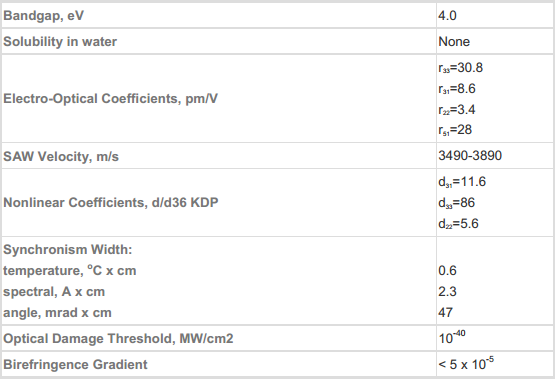This screenshot has width=557, height=379.
Task: Click the Solubility in water label
Action: pos(60,42)
